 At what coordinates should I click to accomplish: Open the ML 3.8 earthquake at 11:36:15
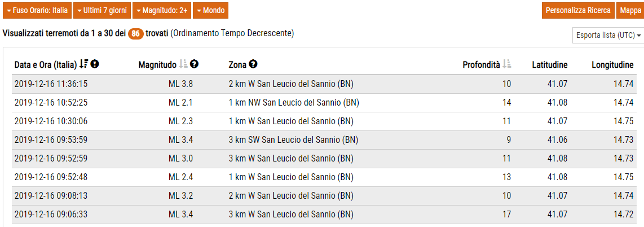tap(290, 84)
